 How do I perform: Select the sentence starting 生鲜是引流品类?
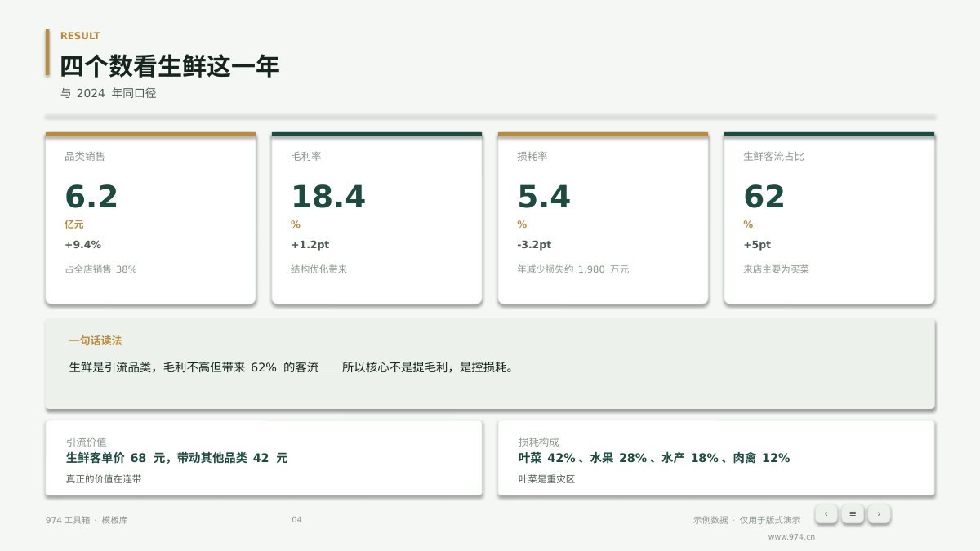tap(293, 367)
